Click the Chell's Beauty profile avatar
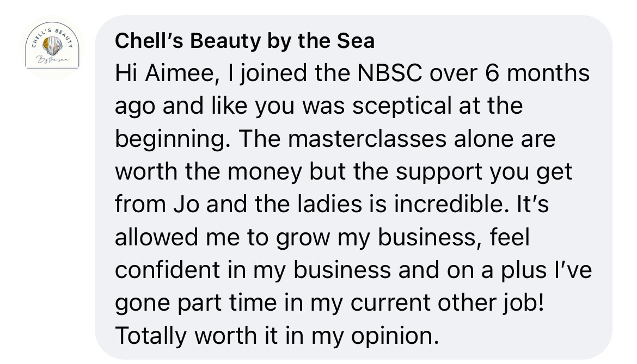The height and width of the screenshot is (364, 637). pos(52,46)
